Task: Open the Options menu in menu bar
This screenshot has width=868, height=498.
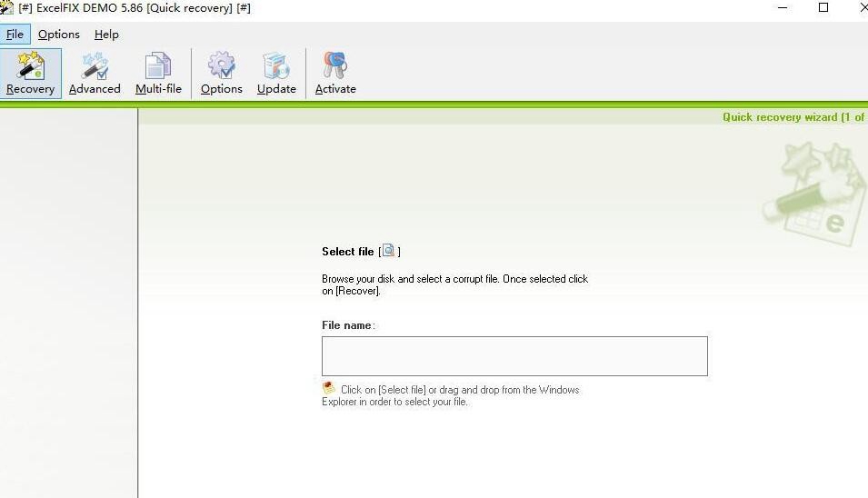Action: click(x=59, y=35)
